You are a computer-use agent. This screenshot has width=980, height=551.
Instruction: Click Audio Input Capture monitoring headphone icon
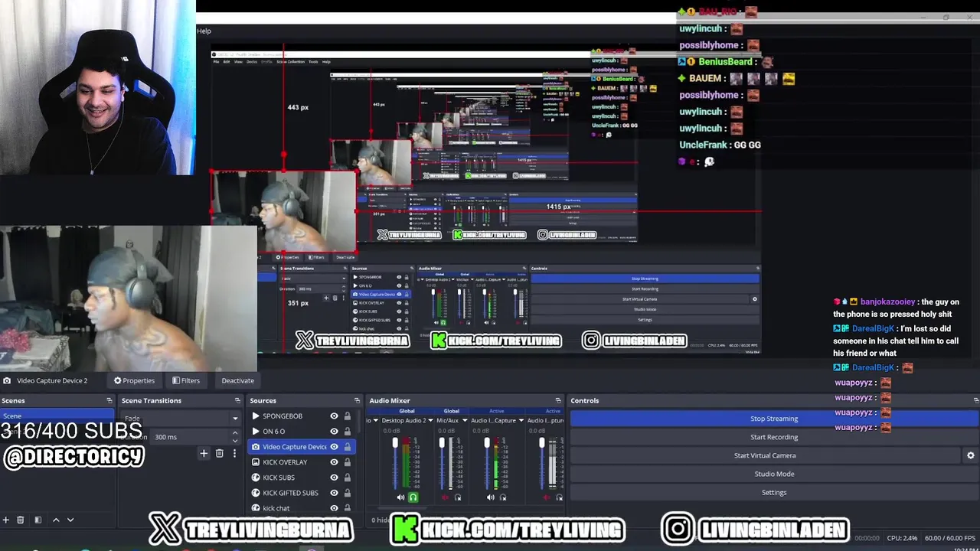point(503,497)
